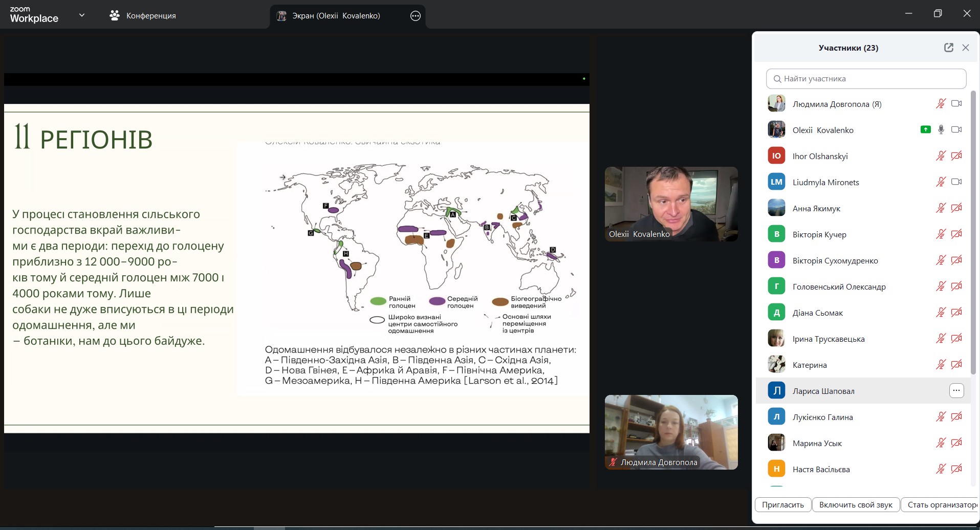Open more options for Лариса Шаповал
Viewport: 980px width, 530px height.
click(956, 391)
